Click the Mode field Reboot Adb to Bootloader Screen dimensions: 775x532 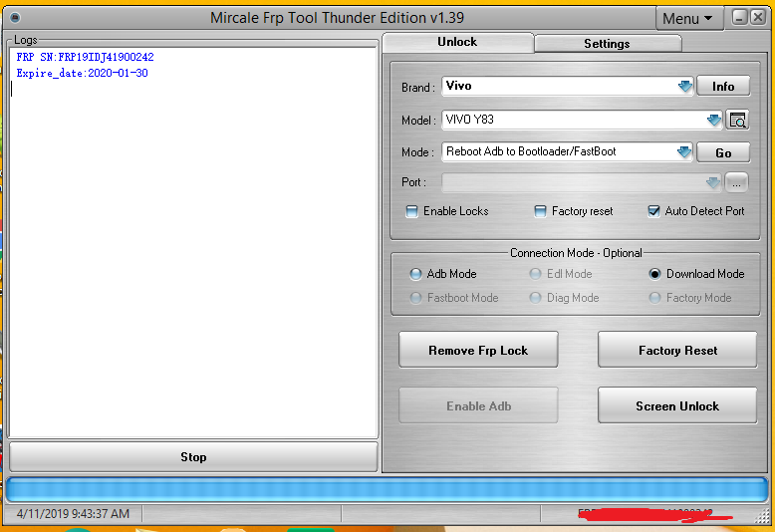567,151
